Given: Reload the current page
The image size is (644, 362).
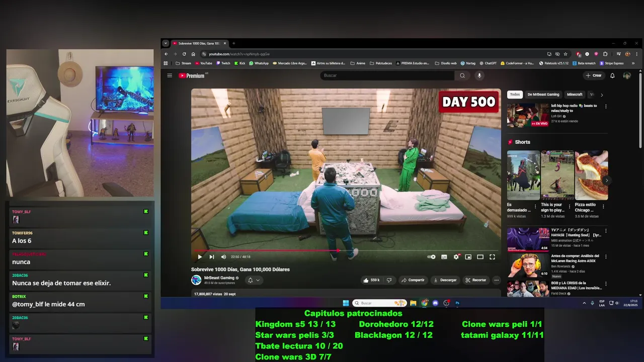Looking at the screenshot, I should 184,54.
